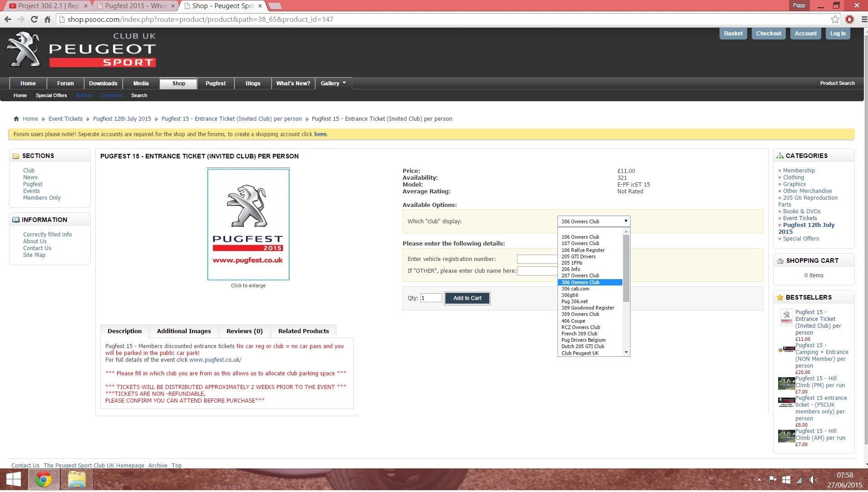This screenshot has width=868, height=492.
Task: Click the vehicle registration number field
Action: 537,259
